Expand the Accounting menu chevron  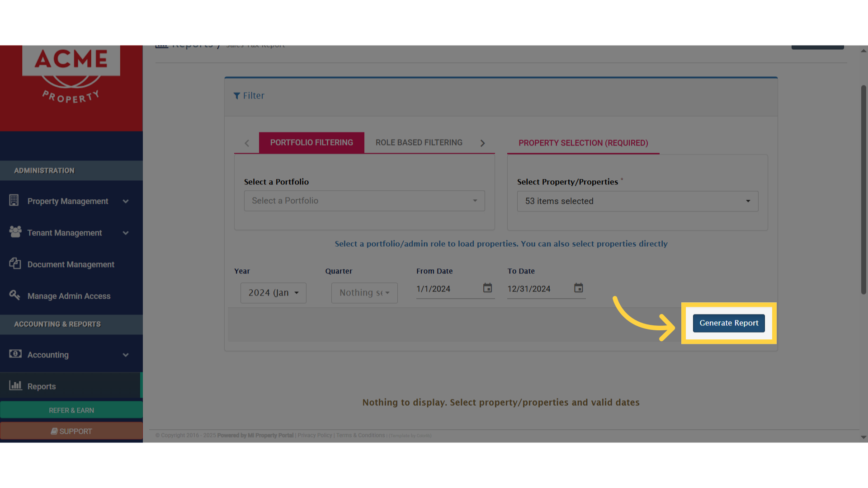pyautogui.click(x=126, y=355)
